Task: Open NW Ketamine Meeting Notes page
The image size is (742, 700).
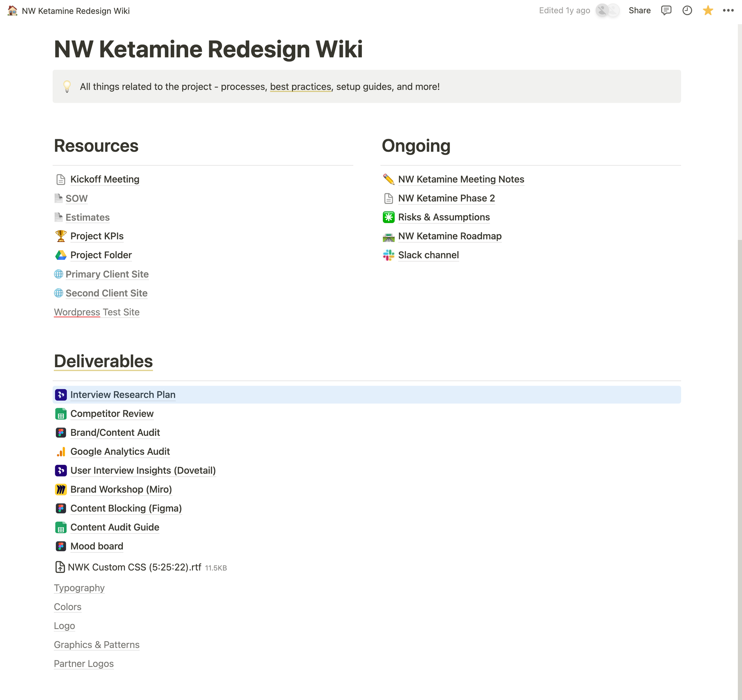Action: pyautogui.click(x=461, y=179)
